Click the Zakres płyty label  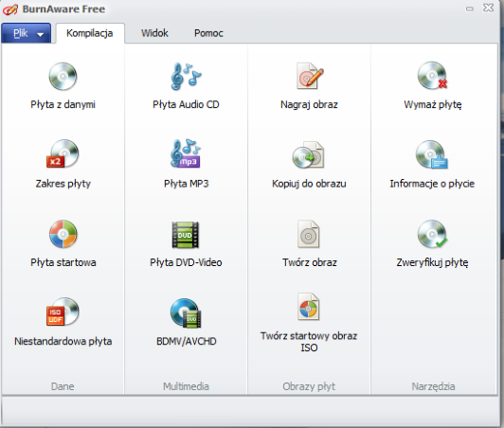coord(63,184)
